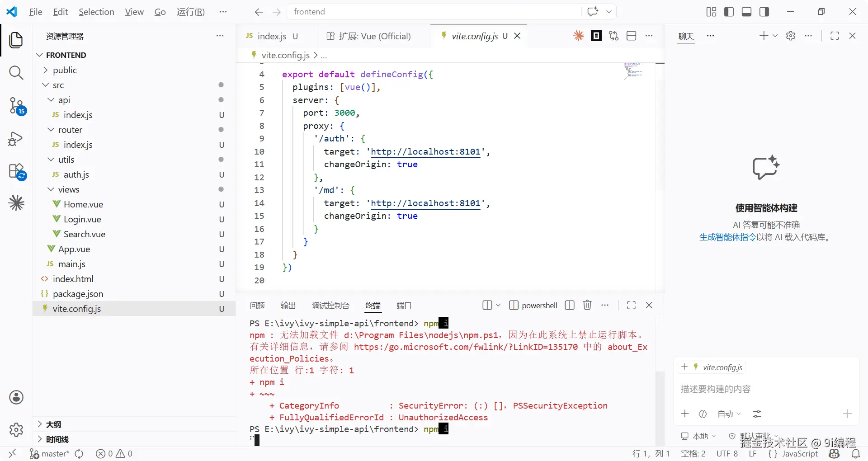Collapse the views folder
The width and height of the screenshot is (868, 461).
(x=51, y=189)
